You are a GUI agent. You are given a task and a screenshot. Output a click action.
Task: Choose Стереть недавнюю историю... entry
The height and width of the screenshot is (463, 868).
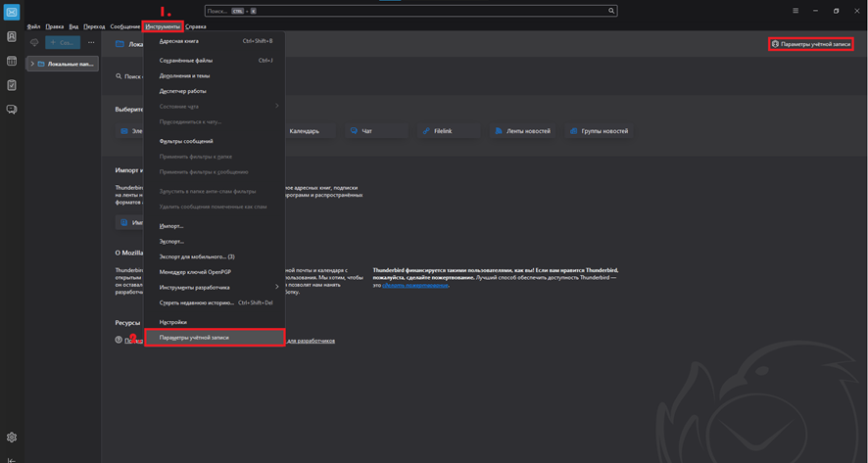click(215, 302)
